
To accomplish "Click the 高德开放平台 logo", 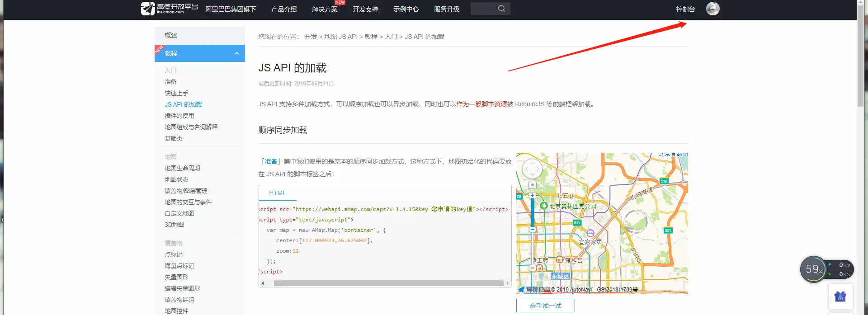I will pyautogui.click(x=170, y=9).
